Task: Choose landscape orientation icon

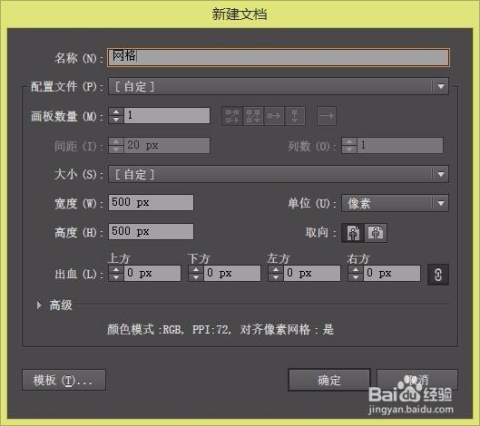Action: [x=376, y=233]
